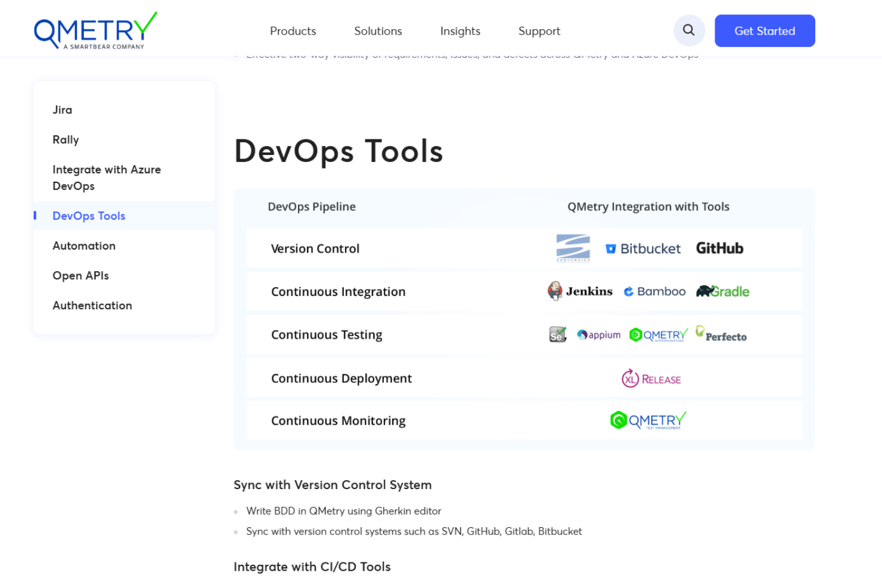Click the GitHub logo in Version Control row
Screen dimensions: 882x588
pos(719,248)
